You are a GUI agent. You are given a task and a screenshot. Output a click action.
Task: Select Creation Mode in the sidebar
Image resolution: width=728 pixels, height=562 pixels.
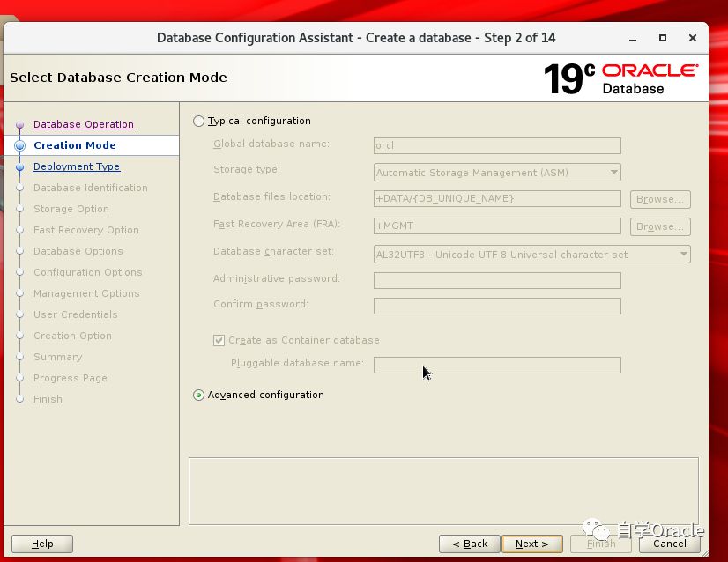tap(75, 145)
